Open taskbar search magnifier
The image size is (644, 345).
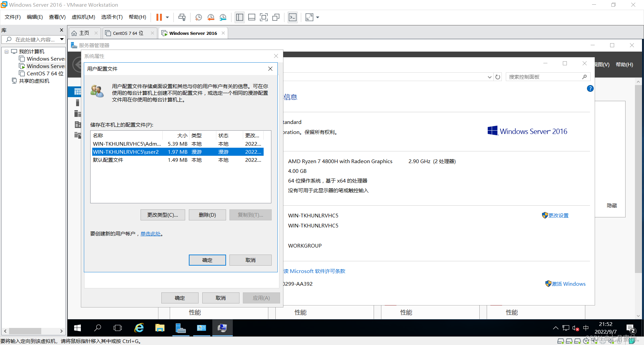[x=98, y=328]
